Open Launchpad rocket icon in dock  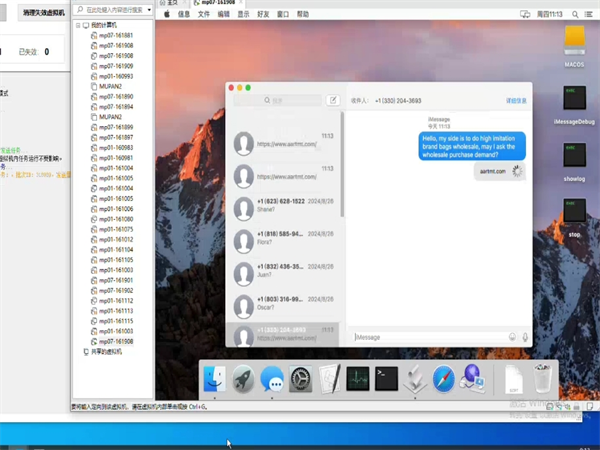tap(244, 379)
